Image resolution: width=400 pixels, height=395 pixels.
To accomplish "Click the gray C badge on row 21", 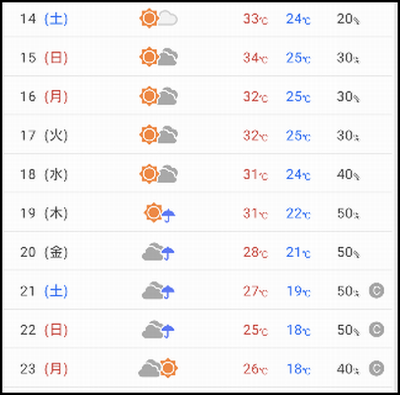I will 377,291.
